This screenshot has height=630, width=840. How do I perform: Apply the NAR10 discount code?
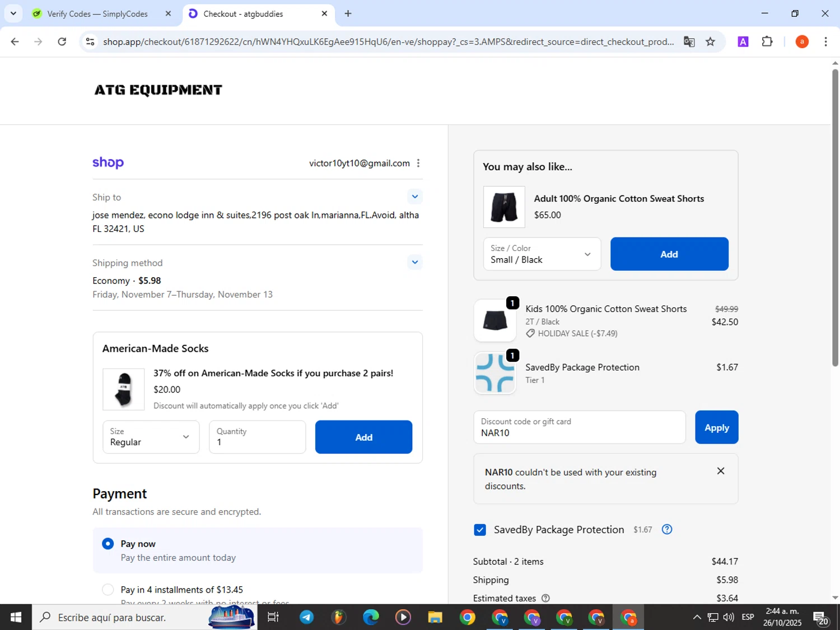click(x=716, y=427)
